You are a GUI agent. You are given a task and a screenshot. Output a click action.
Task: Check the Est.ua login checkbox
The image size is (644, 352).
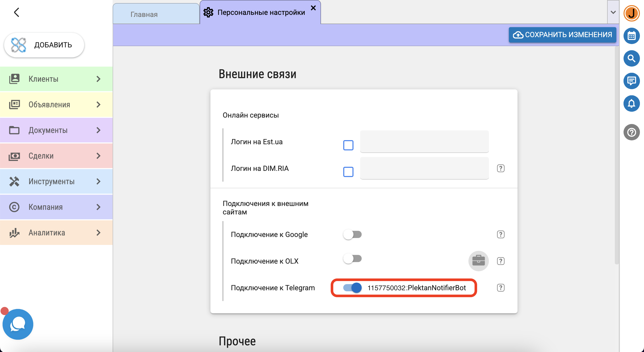coord(348,145)
